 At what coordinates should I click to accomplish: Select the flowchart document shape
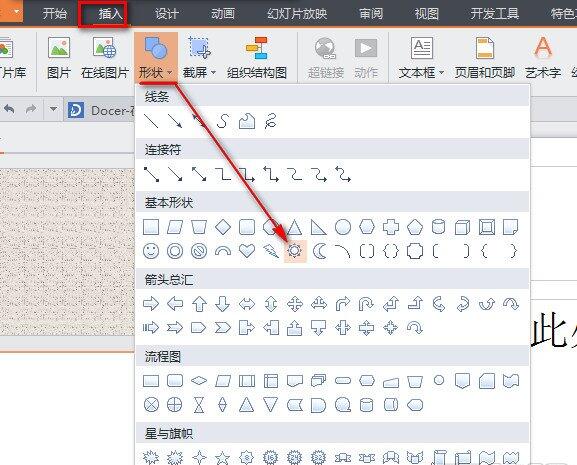295,381
